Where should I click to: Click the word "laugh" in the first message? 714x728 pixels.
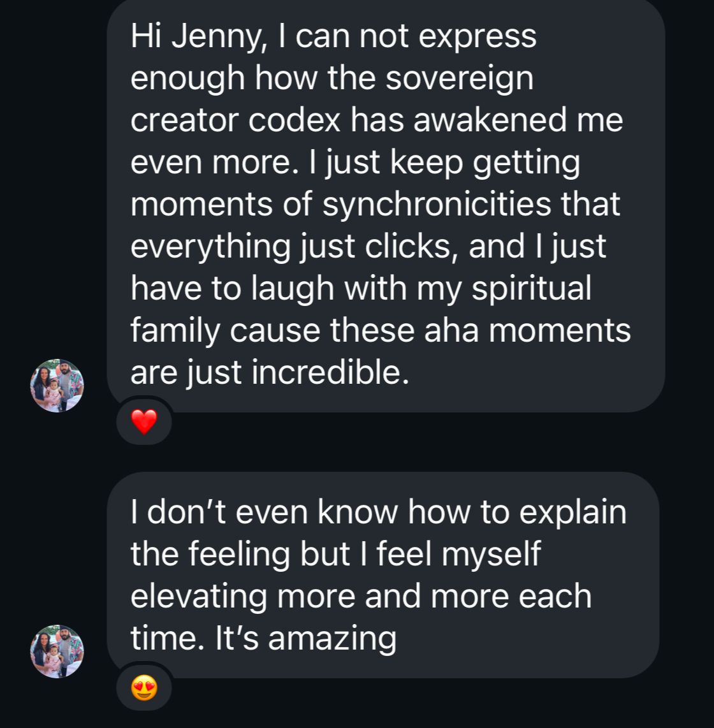[293, 288]
